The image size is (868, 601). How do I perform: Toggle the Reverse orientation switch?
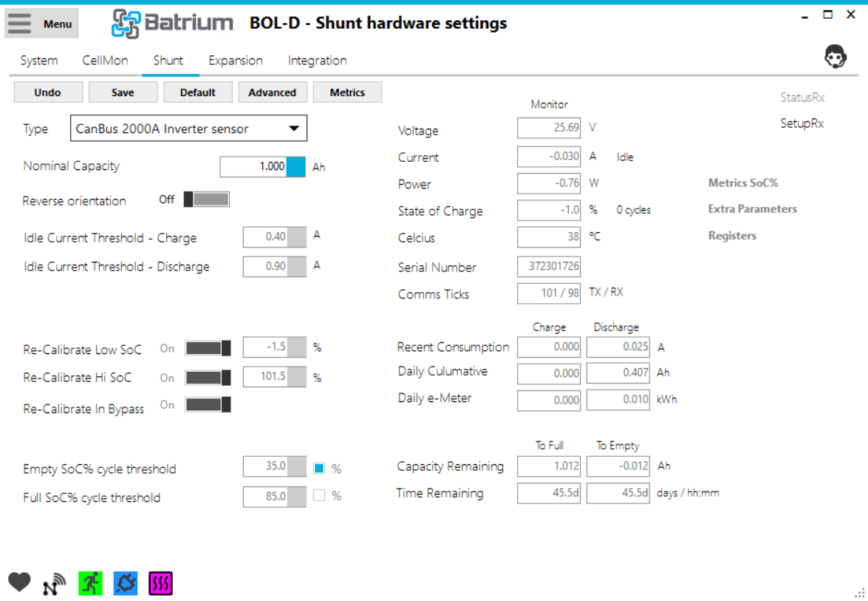coord(207,200)
